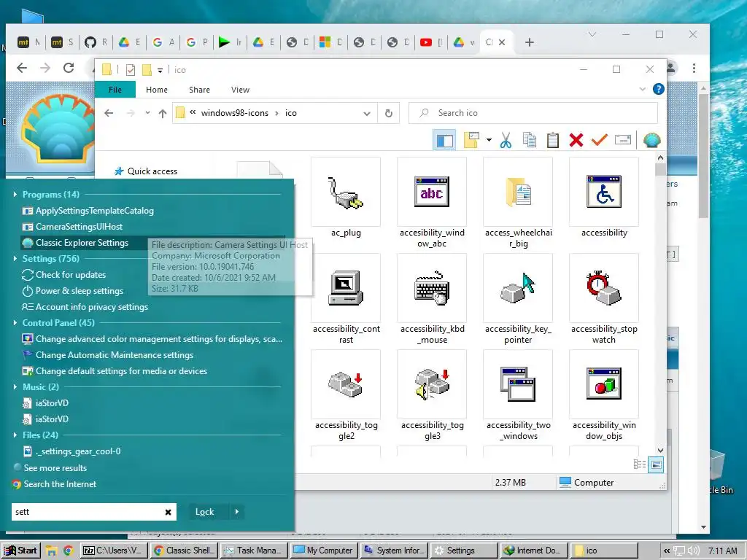Open the Explorer help question mark icon

(659, 89)
